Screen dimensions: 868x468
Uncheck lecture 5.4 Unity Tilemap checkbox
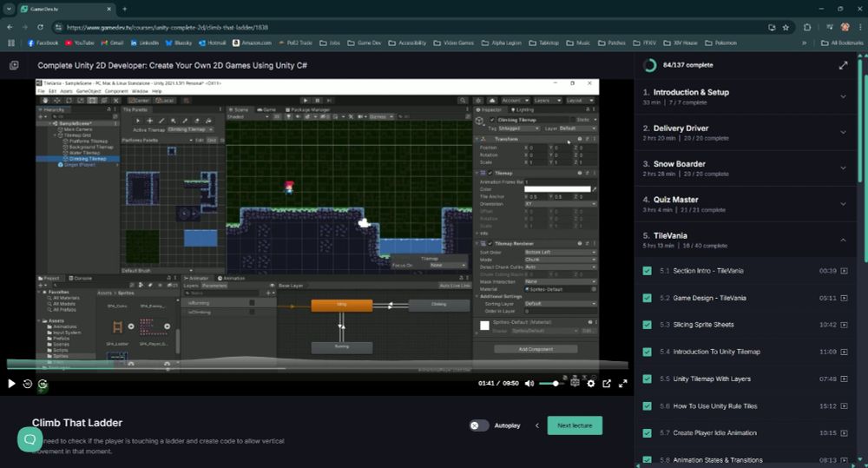(x=648, y=352)
